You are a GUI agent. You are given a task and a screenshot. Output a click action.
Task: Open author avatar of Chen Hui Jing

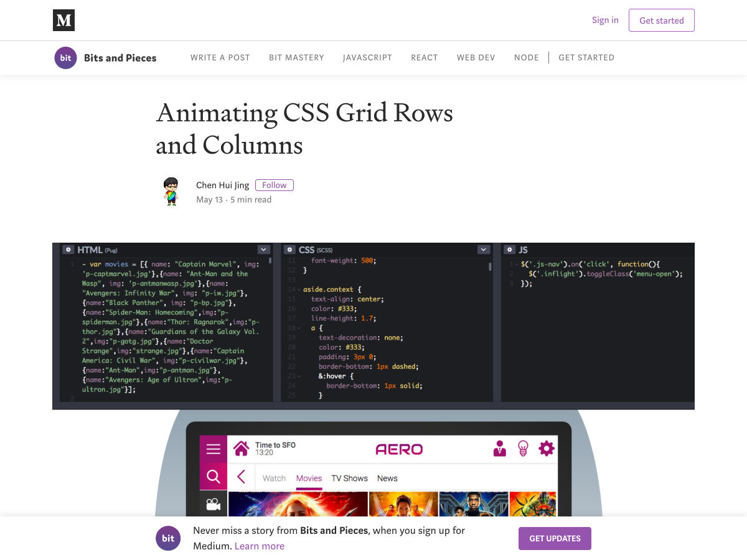click(x=171, y=192)
